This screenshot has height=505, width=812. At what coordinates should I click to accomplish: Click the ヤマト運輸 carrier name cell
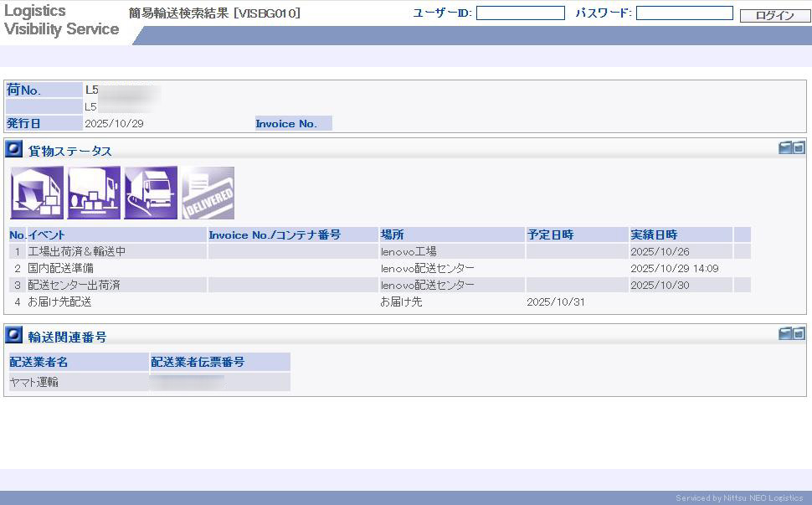point(78,382)
